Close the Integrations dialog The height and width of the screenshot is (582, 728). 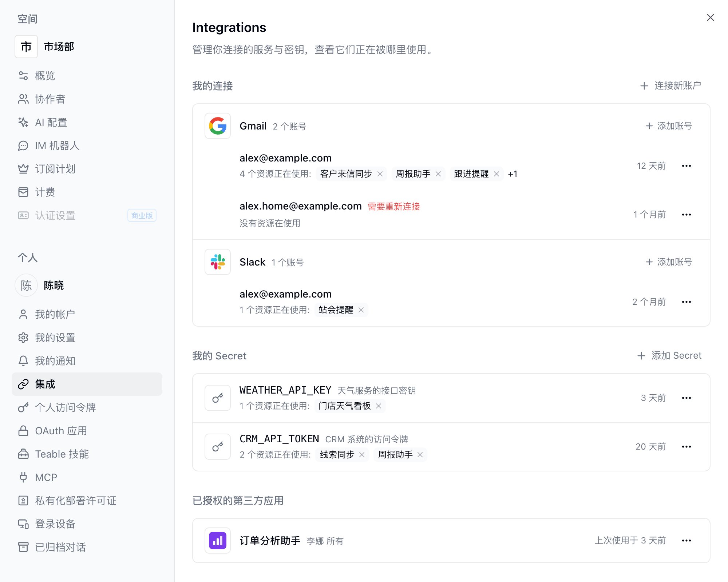point(710,17)
